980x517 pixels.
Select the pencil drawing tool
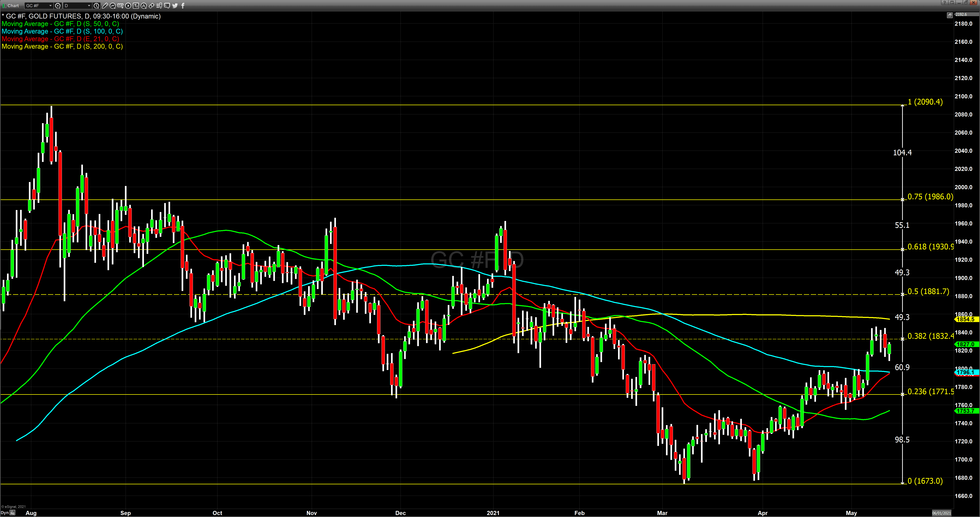tap(105, 6)
